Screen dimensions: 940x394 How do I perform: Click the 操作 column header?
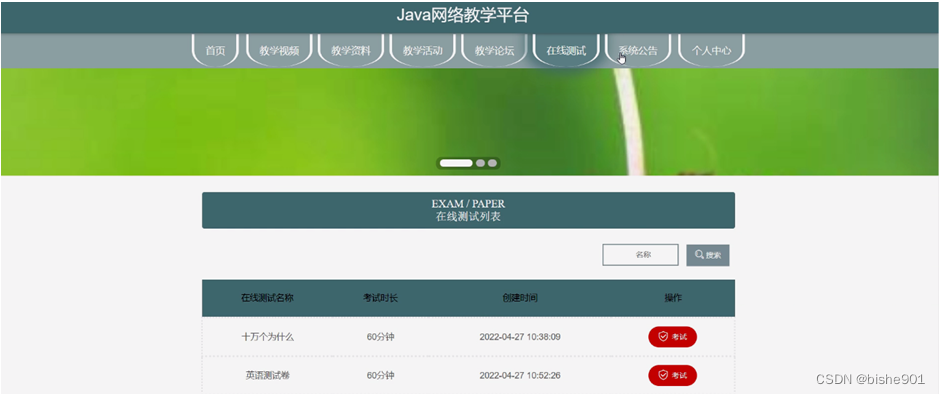tap(673, 298)
